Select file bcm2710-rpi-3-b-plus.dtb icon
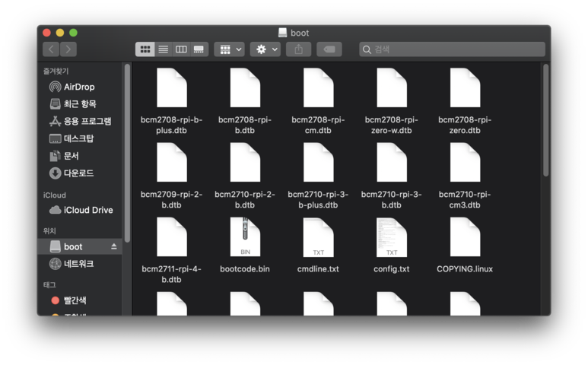588x365 pixels. pos(319,162)
